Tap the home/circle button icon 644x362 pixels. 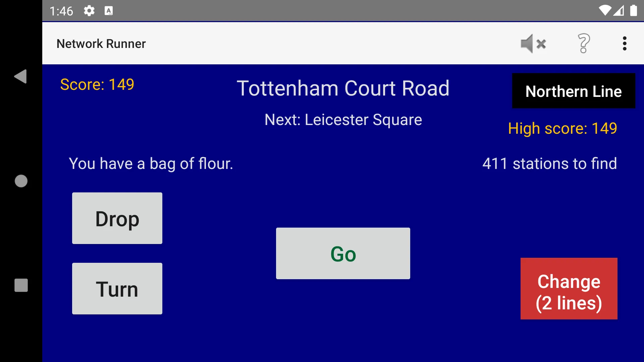point(21,181)
